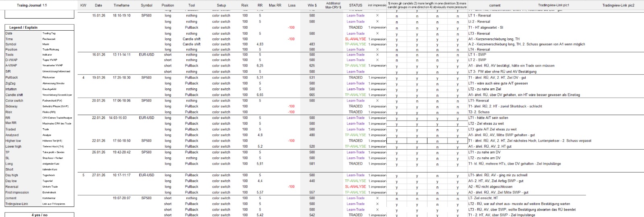This screenshot has width=644, height=217.
Task: Select the Verankerter VWAP explanation cell
Action: [x=53, y=65]
